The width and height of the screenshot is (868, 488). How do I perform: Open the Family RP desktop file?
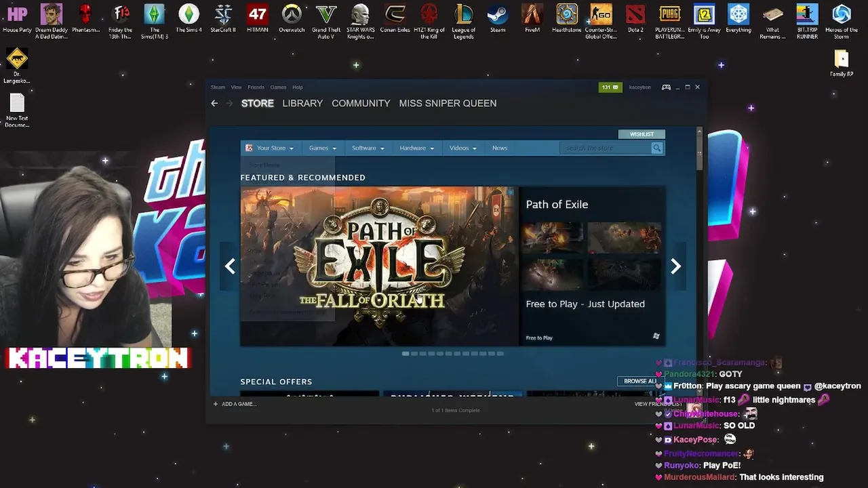pos(842,63)
